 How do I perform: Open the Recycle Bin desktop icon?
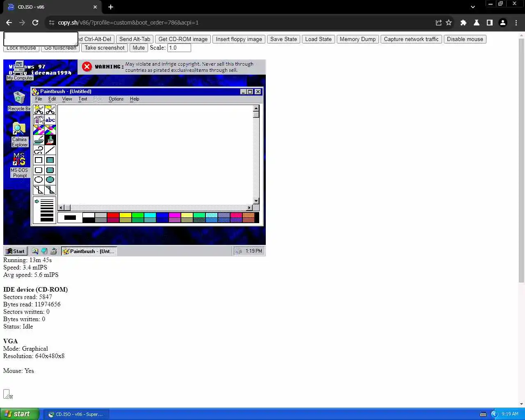pos(19,101)
